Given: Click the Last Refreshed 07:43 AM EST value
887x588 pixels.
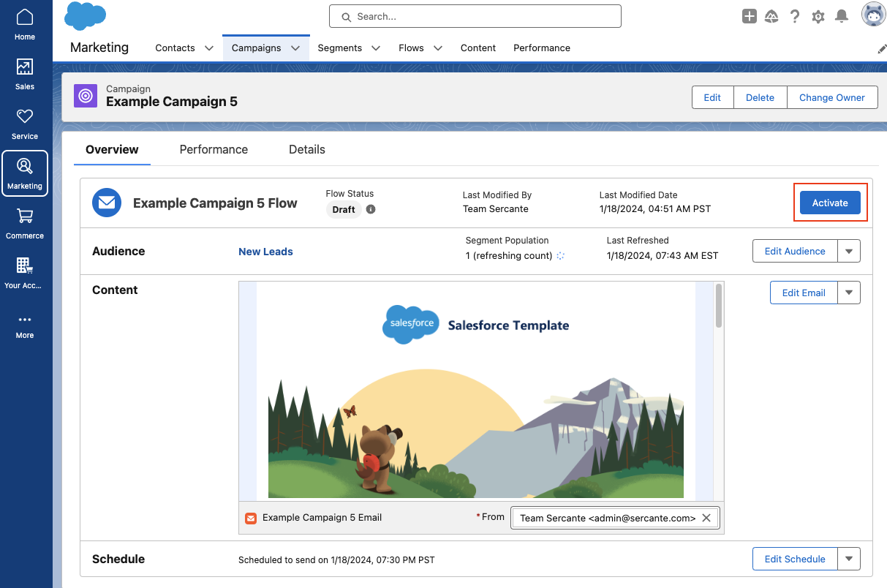Looking at the screenshot, I should point(663,255).
